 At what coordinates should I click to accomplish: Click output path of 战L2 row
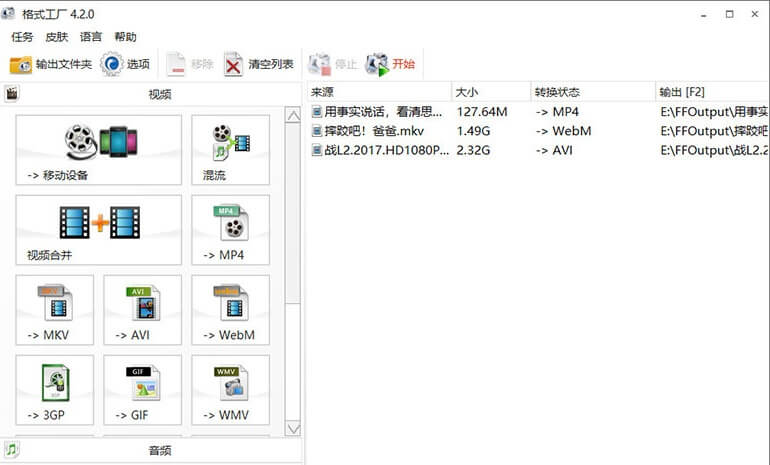click(715, 150)
